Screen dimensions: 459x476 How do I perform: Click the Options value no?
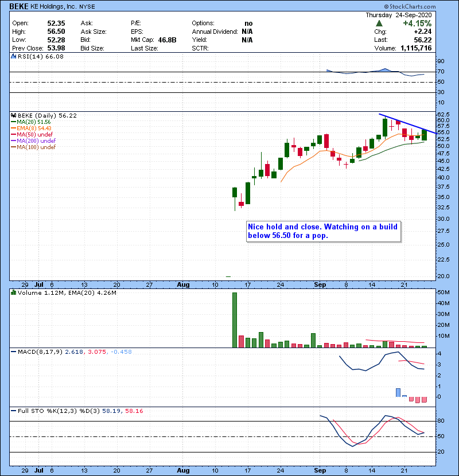pyautogui.click(x=248, y=24)
